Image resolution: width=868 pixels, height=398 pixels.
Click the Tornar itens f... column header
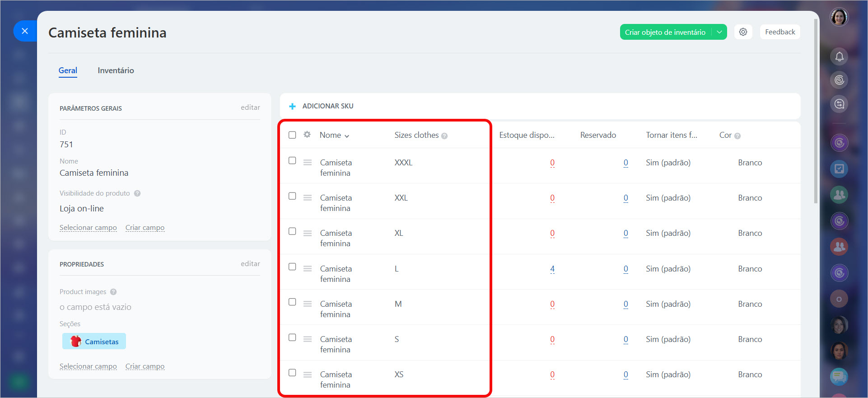tap(672, 135)
